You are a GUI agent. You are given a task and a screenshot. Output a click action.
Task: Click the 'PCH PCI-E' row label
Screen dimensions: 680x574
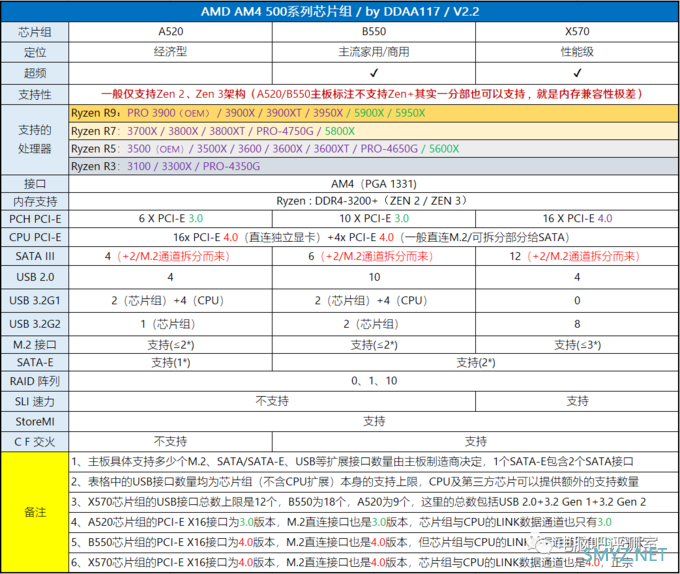tap(35, 219)
